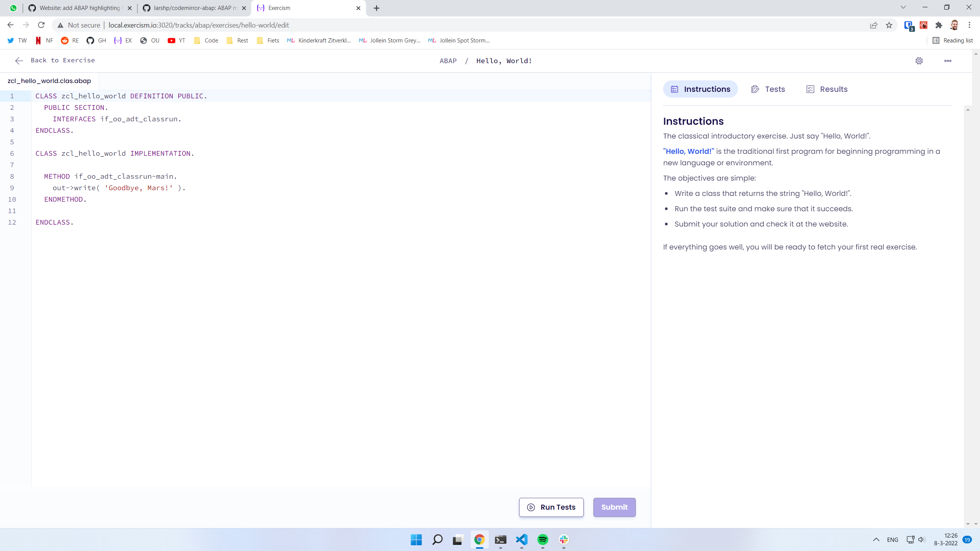
Task: Open the YT bookmark
Action: click(x=176, y=40)
